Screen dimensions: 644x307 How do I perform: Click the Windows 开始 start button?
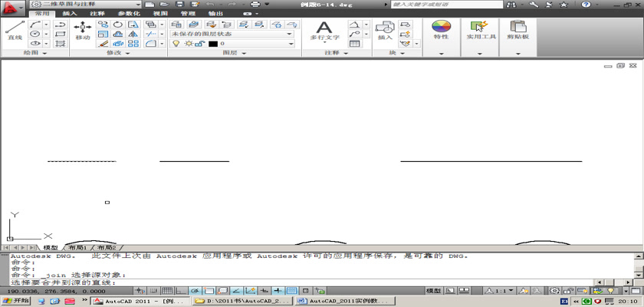tap(15, 301)
